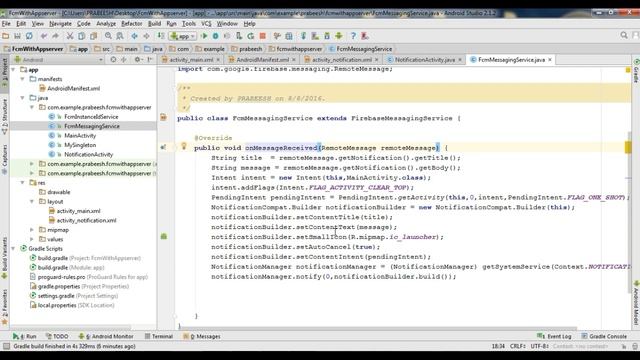Viewport: 640px width, 360px height.
Task: Open the Android Monitor tool window
Action: tap(106, 336)
